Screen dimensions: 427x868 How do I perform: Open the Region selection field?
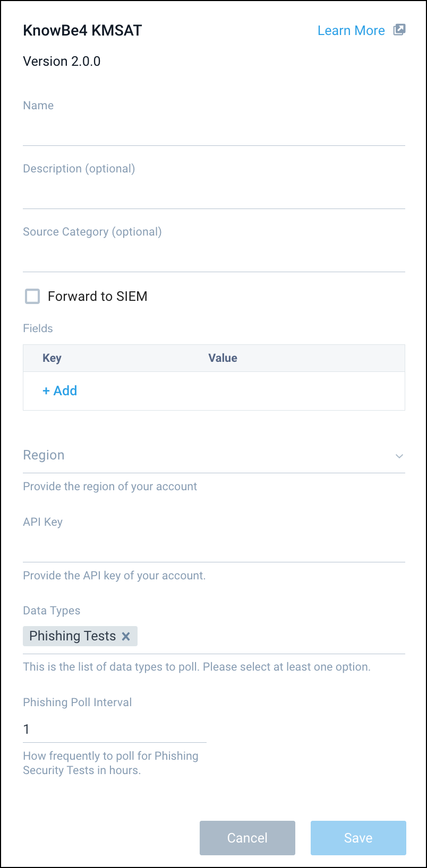click(207, 456)
